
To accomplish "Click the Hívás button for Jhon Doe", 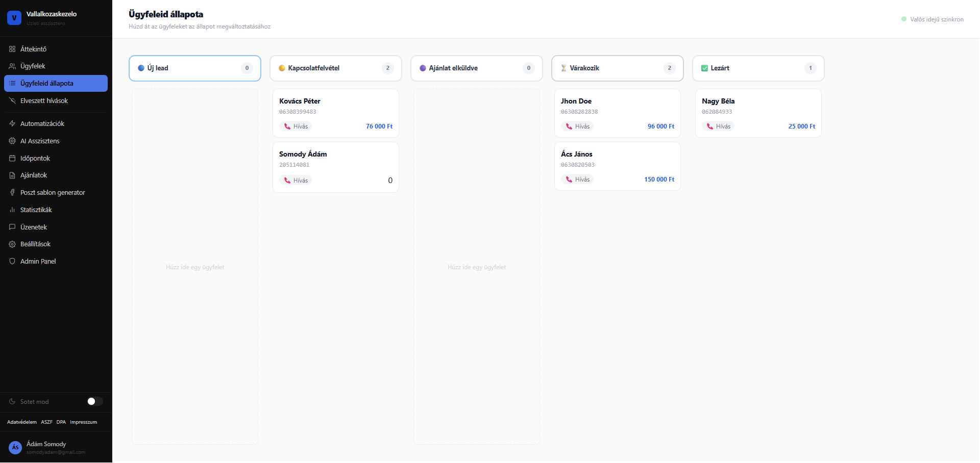I will 577,126.
